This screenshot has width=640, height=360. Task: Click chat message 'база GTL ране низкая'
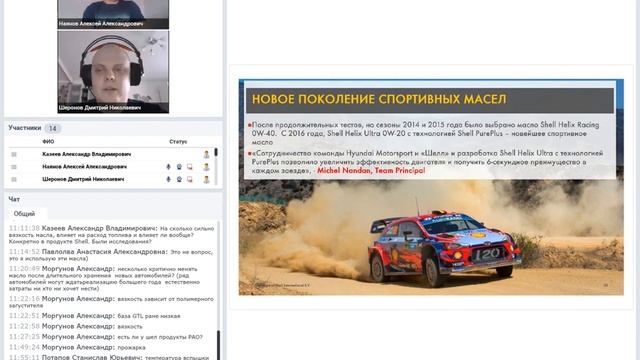pos(95,316)
